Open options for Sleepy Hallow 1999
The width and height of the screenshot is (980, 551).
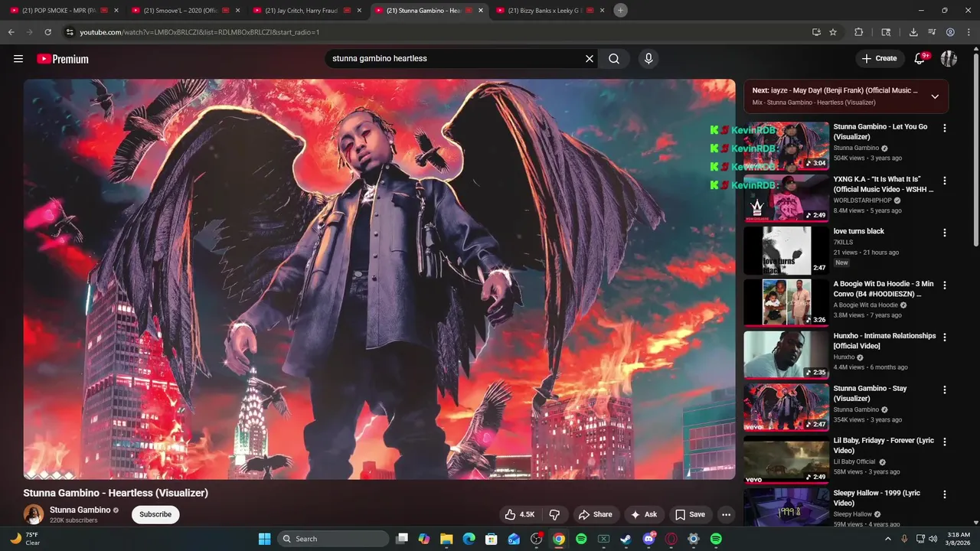(x=944, y=494)
